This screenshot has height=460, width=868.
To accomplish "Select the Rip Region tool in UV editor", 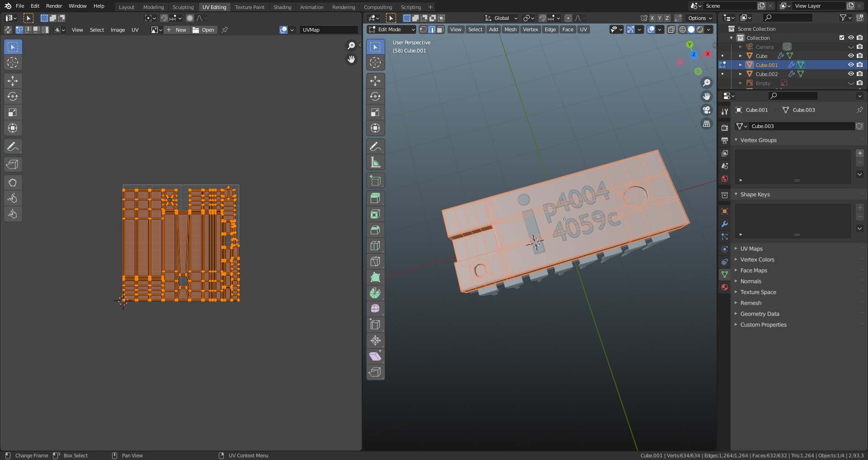I will coord(13,165).
